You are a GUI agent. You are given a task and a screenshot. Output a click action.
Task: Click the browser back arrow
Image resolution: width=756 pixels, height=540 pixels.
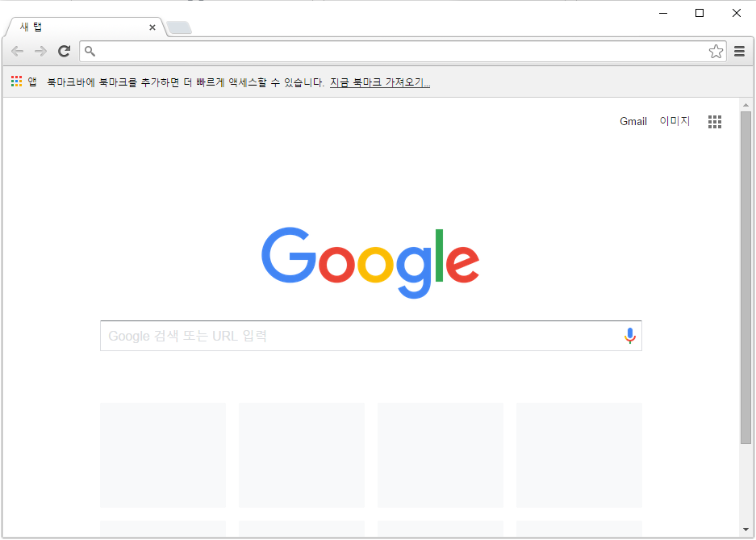coord(18,52)
